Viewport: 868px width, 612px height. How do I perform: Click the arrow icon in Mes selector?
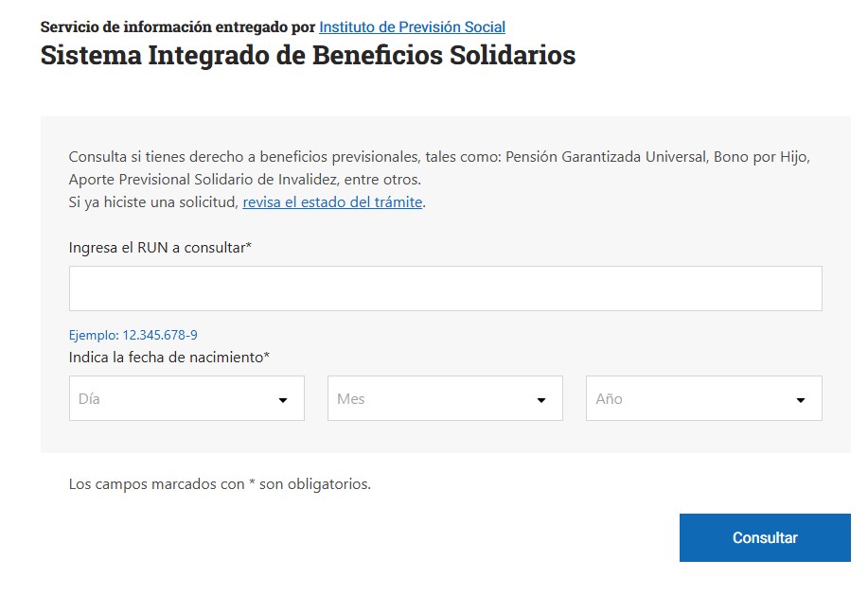click(x=541, y=400)
